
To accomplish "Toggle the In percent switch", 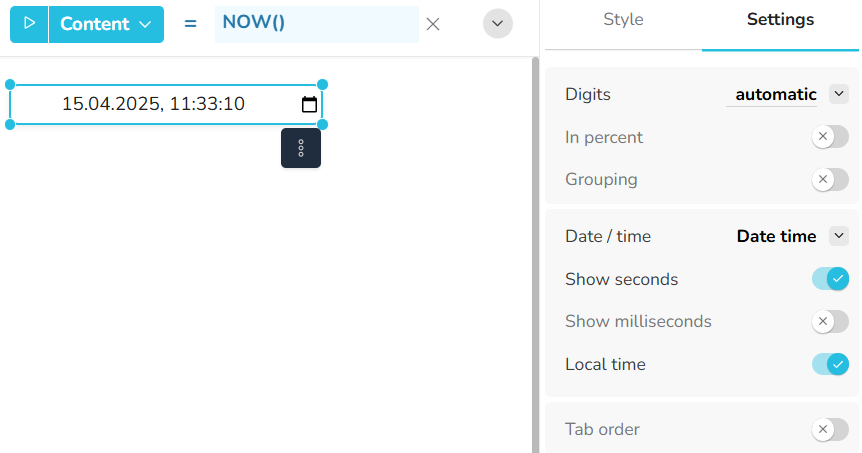I will point(829,137).
